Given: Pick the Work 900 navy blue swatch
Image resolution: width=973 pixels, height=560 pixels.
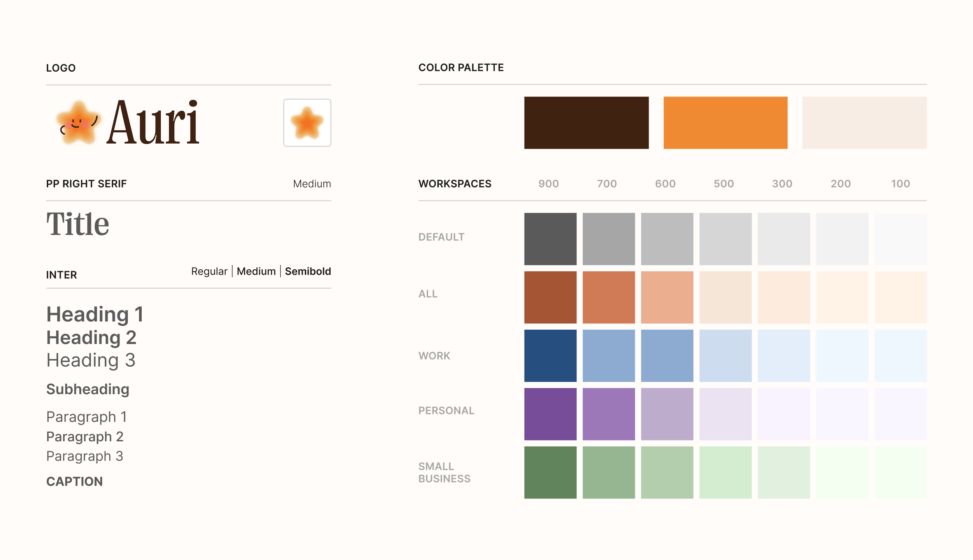Looking at the screenshot, I should pos(550,355).
